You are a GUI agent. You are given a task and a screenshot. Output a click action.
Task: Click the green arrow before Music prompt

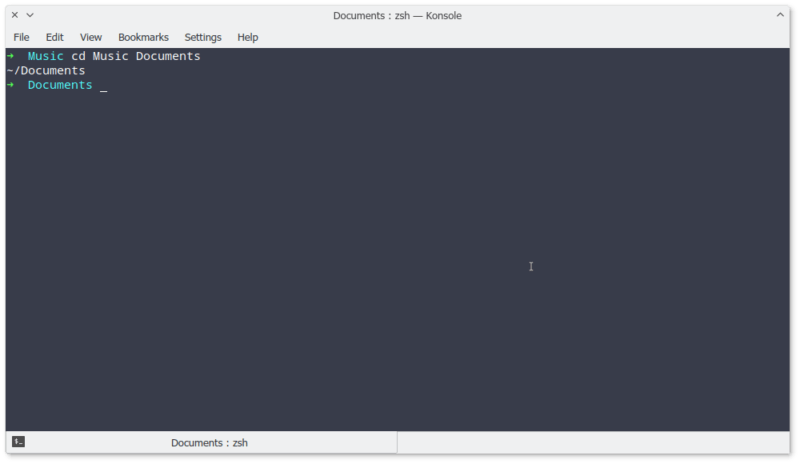pos(11,56)
